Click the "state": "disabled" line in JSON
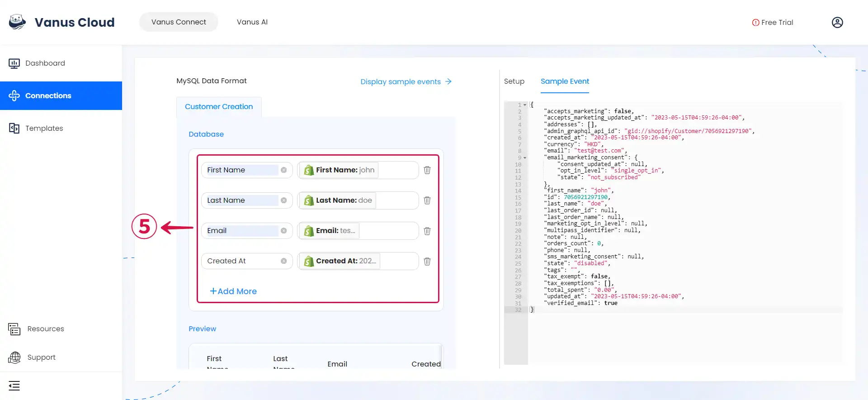Image resolution: width=868 pixels, height=400 pixels. 577,263
